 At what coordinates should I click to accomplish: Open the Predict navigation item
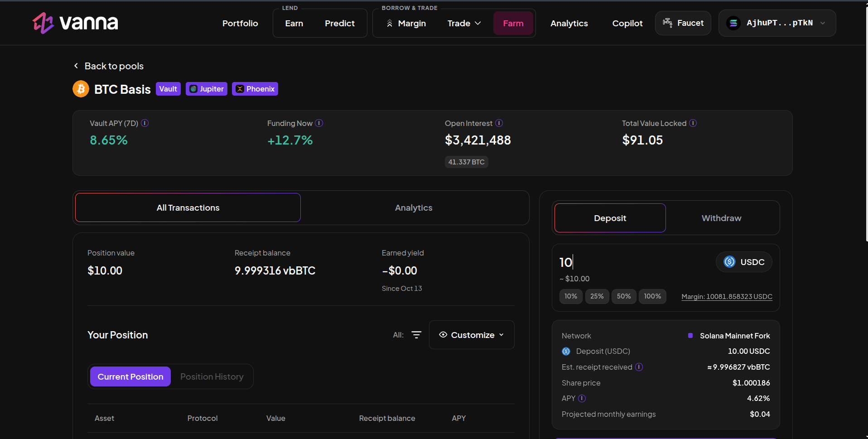coord(340,23)
